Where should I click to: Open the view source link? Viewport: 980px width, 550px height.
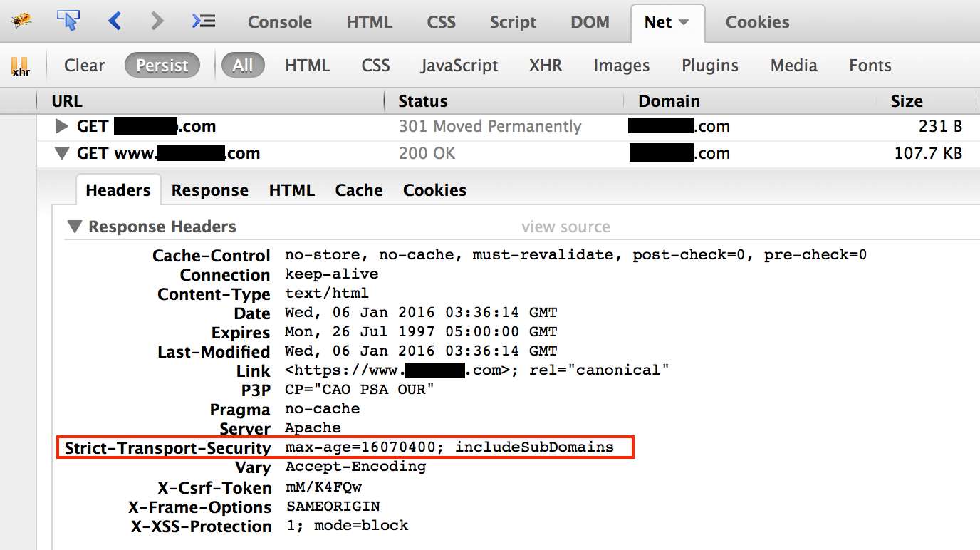click(x=565, y=227)
